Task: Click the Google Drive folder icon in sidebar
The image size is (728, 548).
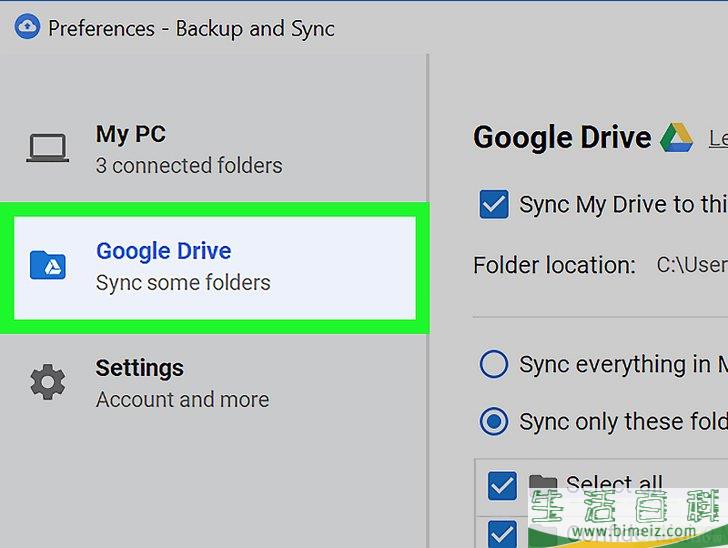Action: (x=48, y=265)
